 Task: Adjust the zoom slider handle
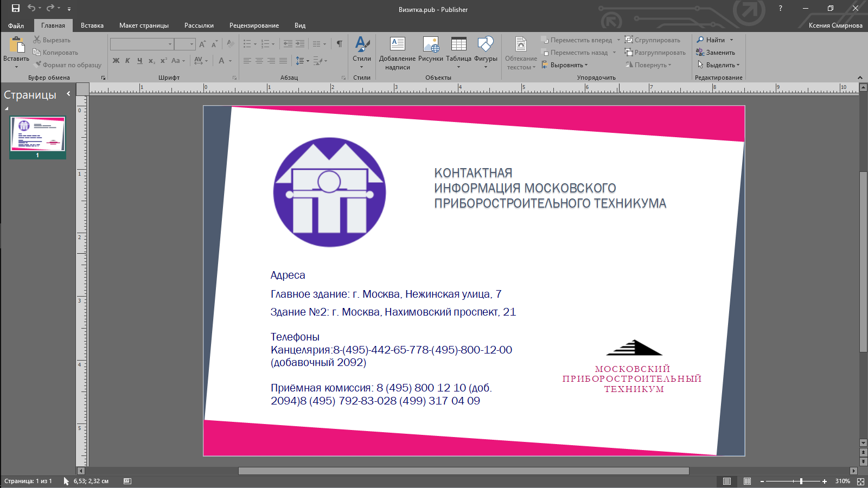click(801, 481)
